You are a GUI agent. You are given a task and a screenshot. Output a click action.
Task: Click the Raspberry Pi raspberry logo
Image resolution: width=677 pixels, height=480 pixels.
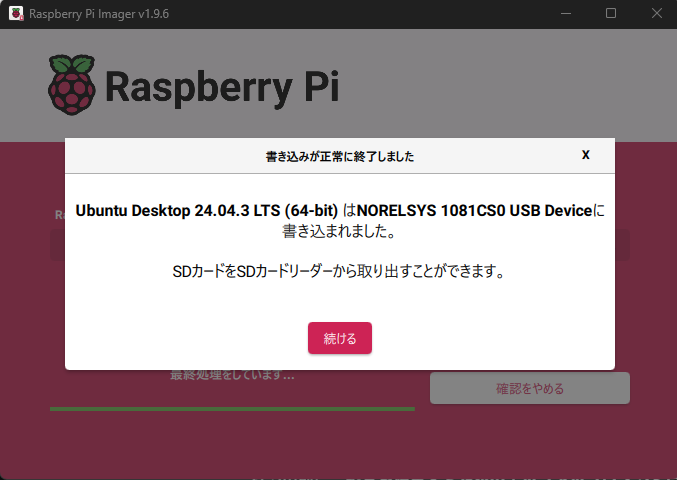click(x=73, y=85)
